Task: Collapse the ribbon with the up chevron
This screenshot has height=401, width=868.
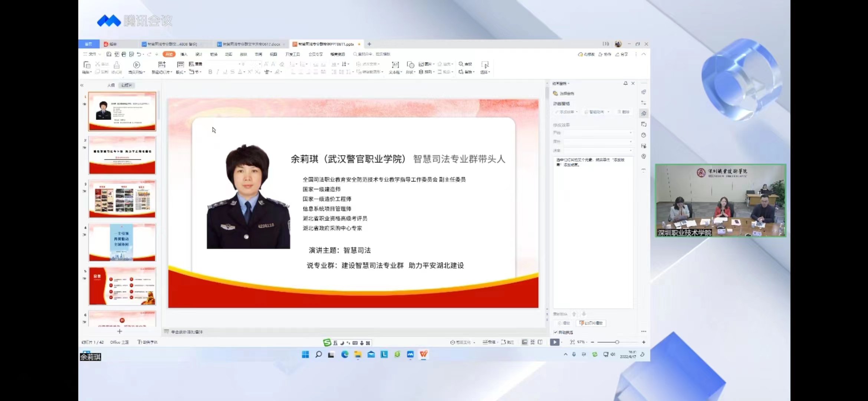Action: pos(644,54)
